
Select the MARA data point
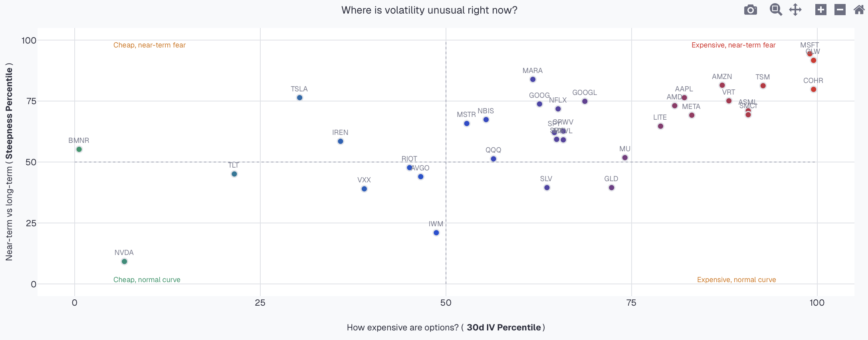(532, 79)
